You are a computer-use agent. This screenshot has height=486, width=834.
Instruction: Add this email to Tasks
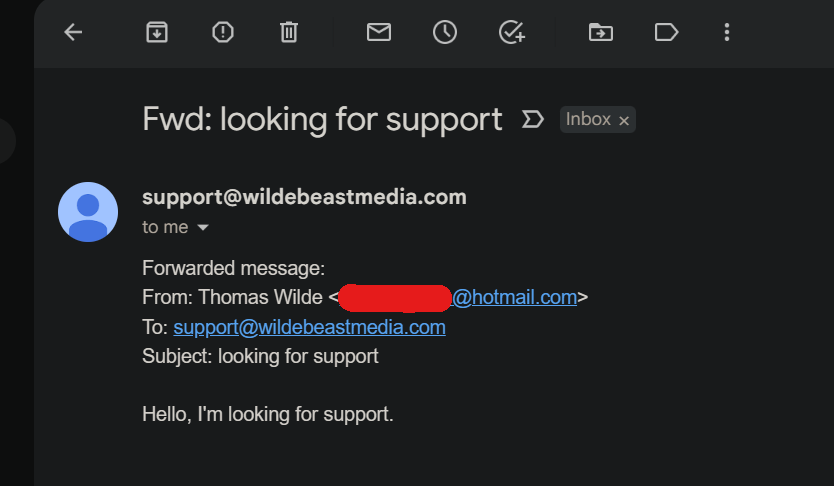click(511, 33)
